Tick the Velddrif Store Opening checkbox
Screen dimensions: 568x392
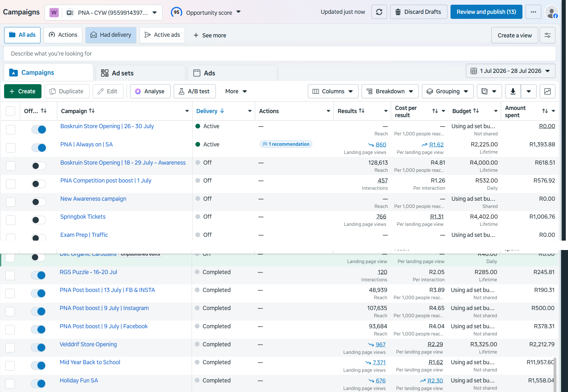[x=10, y=347]
